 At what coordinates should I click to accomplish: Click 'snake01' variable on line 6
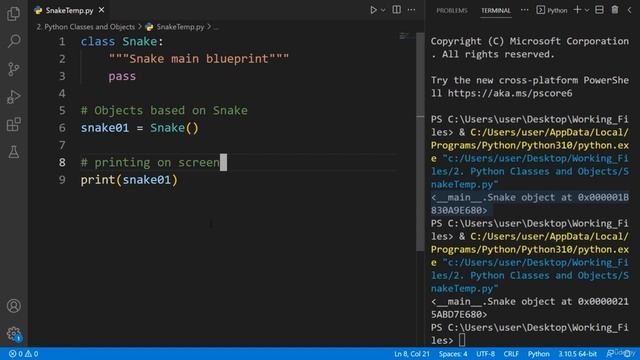[104, 128]
